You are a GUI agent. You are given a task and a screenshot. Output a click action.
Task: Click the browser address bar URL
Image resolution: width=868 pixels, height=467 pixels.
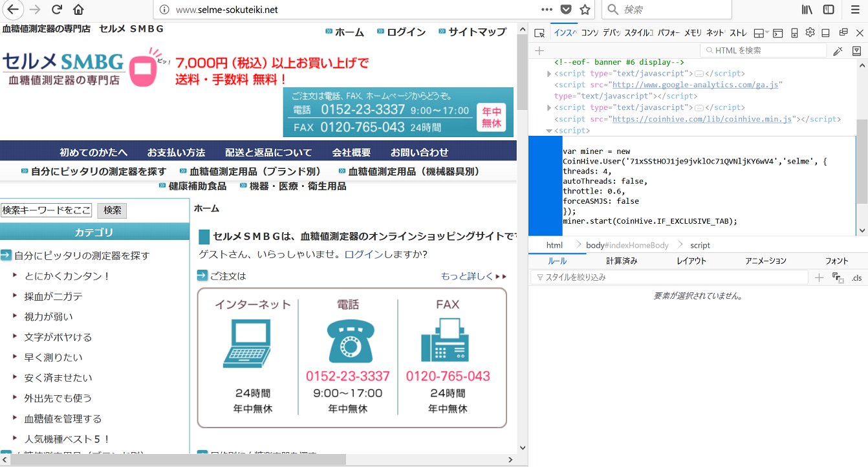(226, 10)
